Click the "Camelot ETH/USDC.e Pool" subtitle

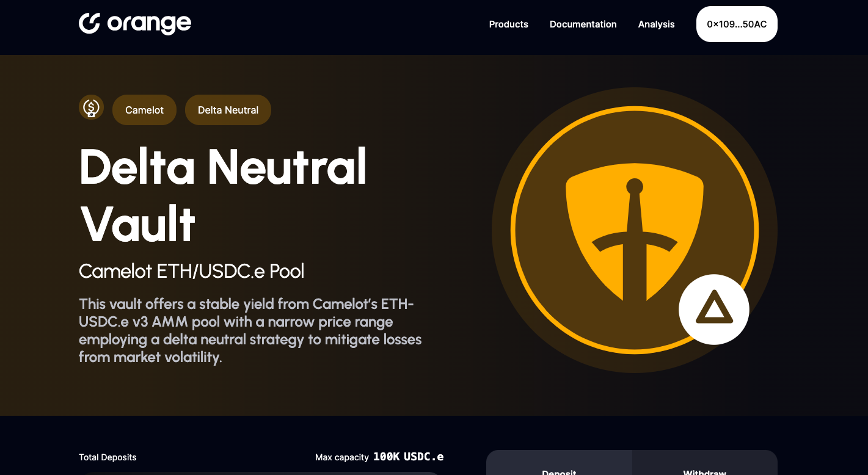point(191,271)
